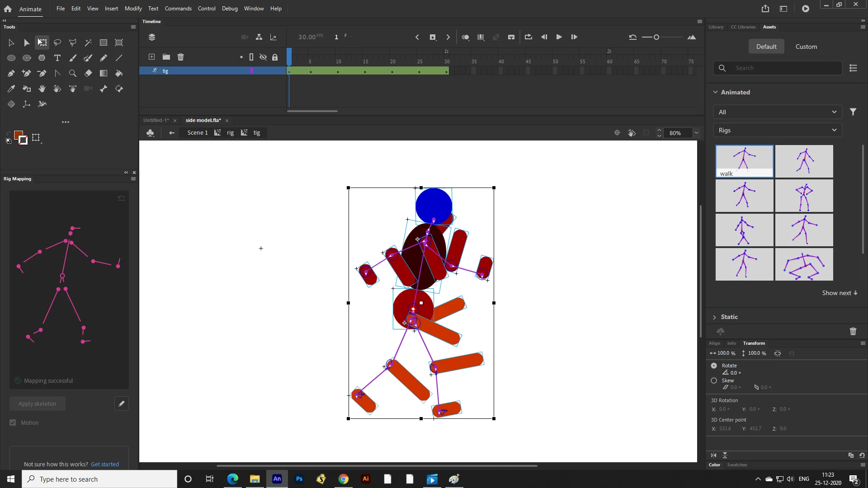Toggle lock all layers icon

pos(275,57)
